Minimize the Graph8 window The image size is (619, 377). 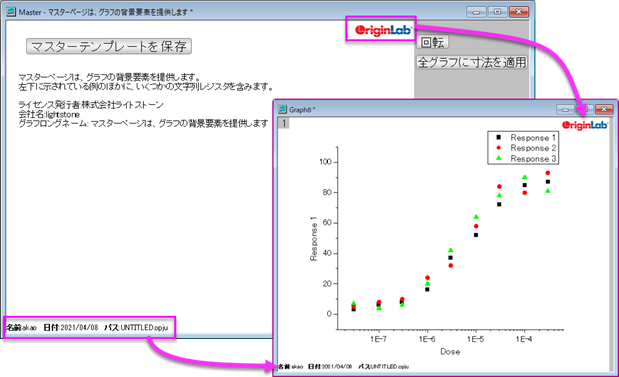point(565,109)
